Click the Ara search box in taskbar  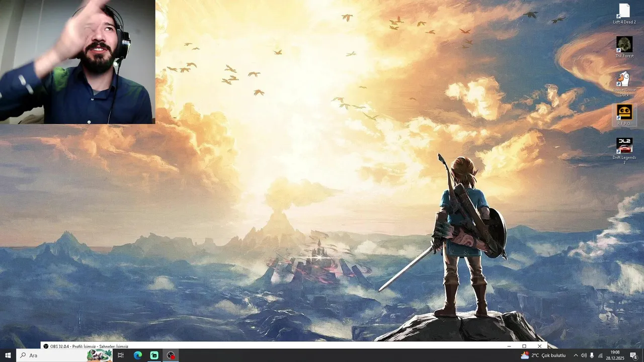click(x=64, y=355)
